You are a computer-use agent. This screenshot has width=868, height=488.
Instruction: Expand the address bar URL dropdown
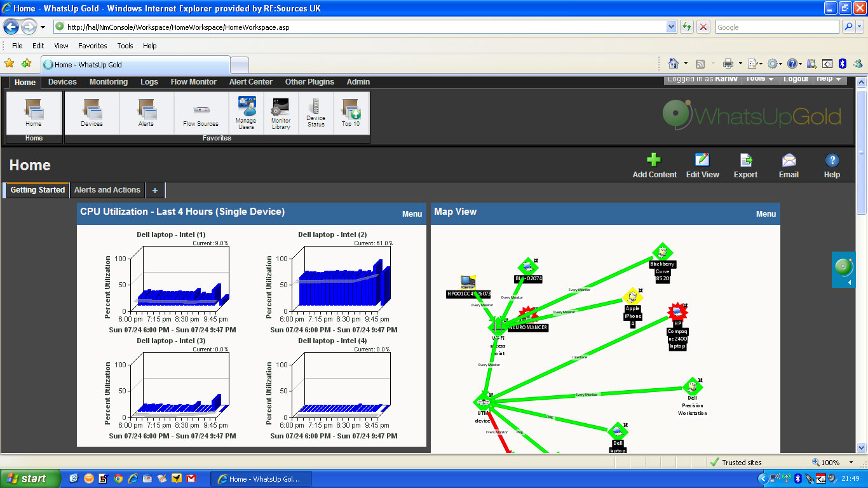pos(672,27)
